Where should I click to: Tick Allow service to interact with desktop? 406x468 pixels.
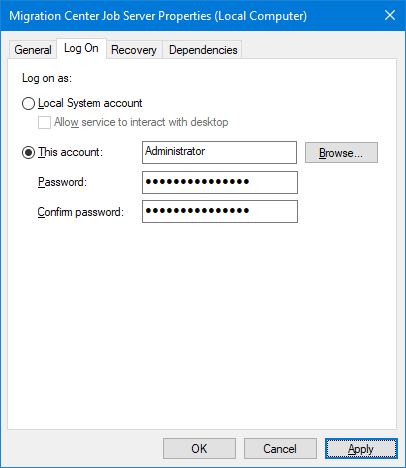pyautogui.click(x=44, y=122)
